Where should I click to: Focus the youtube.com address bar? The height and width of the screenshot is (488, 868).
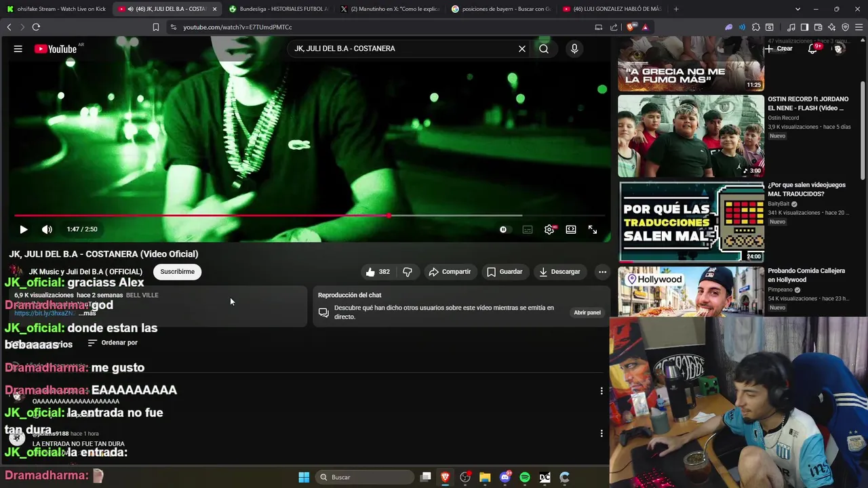(380, 27)
